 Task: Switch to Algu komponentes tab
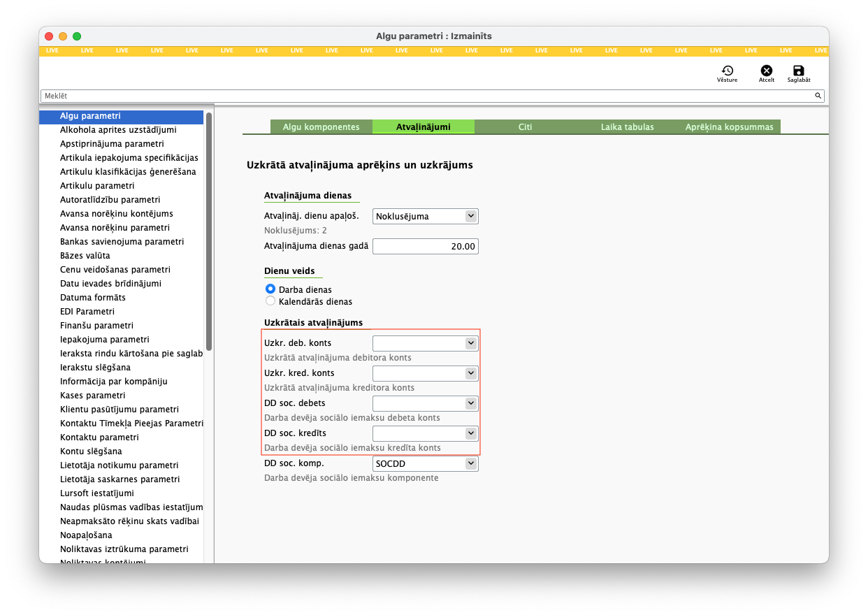(321, 127)
